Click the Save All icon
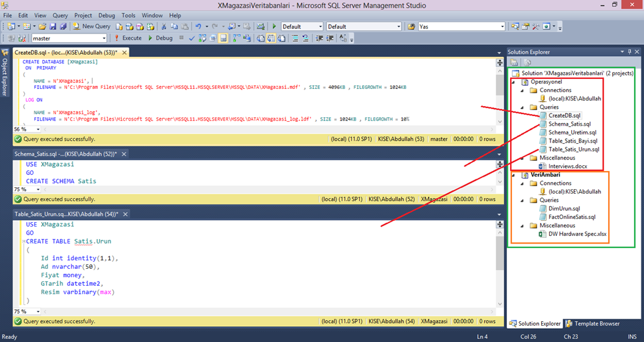 coord(63,27)
